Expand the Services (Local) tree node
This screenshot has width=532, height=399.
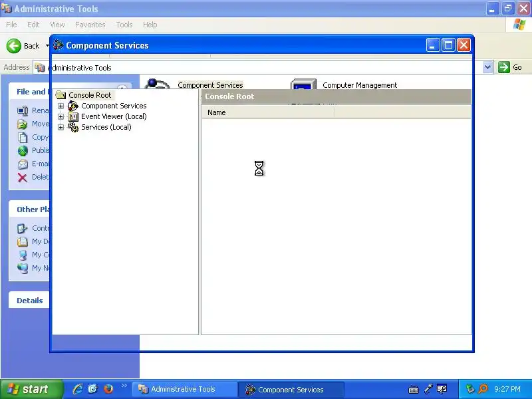point(61,127)
